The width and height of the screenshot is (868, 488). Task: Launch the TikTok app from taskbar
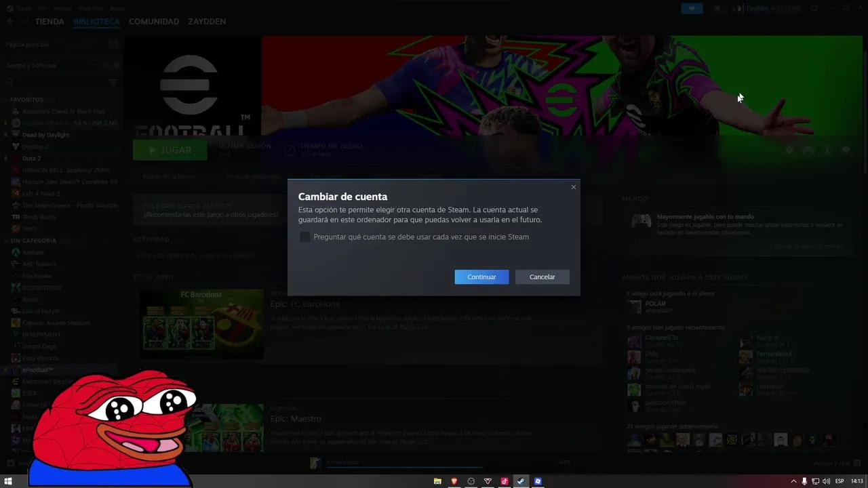505,481
